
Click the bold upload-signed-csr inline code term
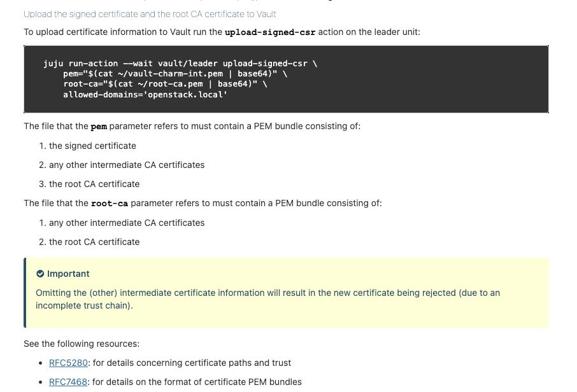click(270, 32)
